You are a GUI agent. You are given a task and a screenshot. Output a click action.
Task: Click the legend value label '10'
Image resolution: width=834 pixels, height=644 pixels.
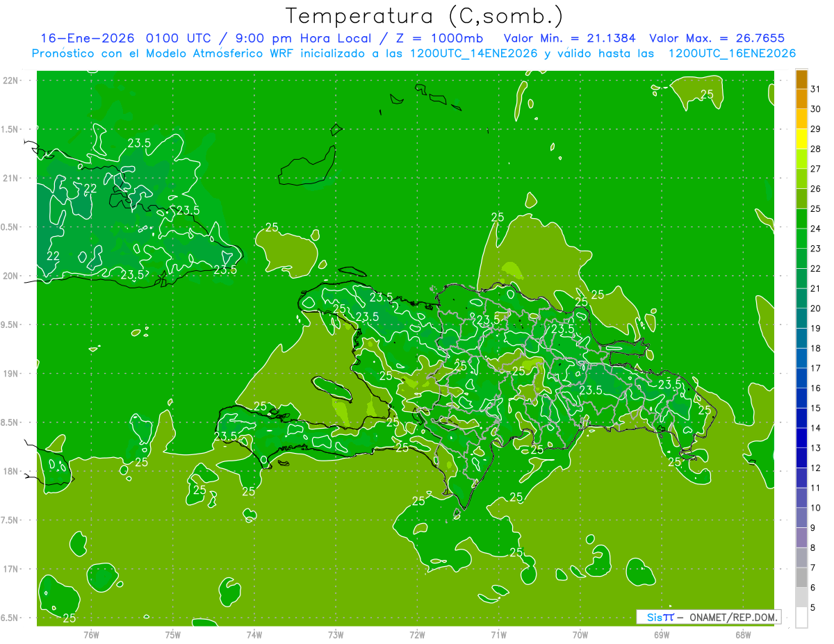(x=816, y=508)
